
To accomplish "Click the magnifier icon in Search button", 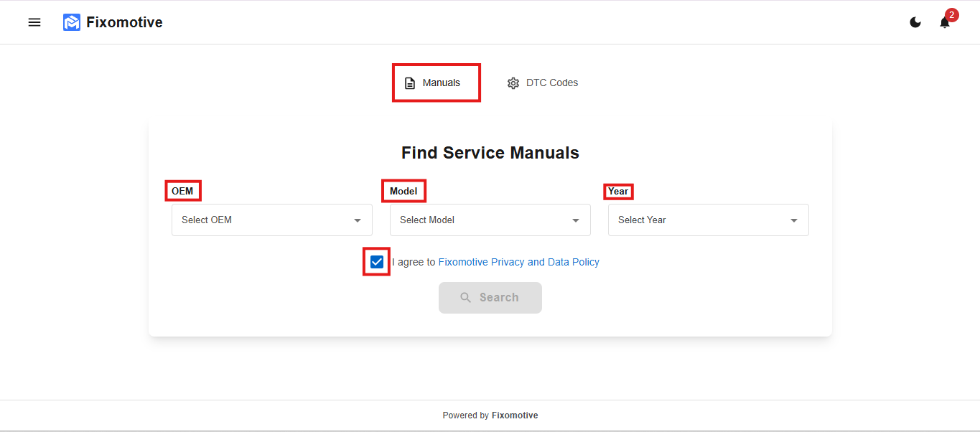I will (x=466, y=298).
